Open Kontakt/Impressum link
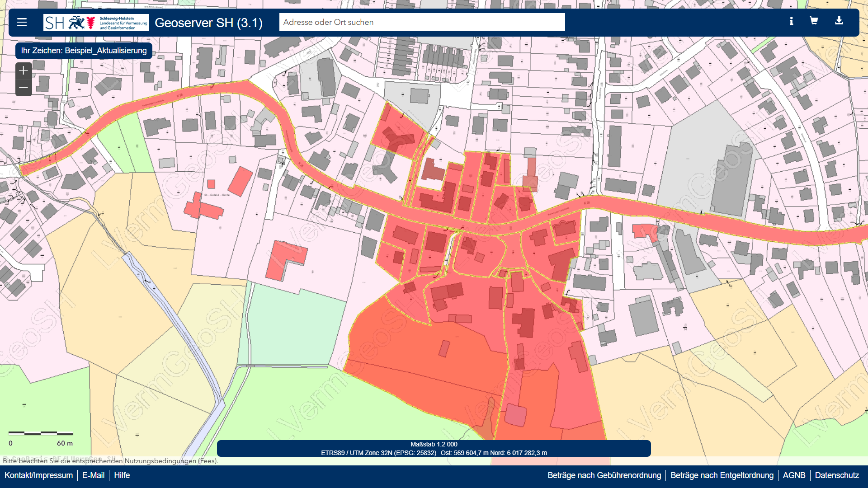868x488 pixels. click(x=38, y=475)
